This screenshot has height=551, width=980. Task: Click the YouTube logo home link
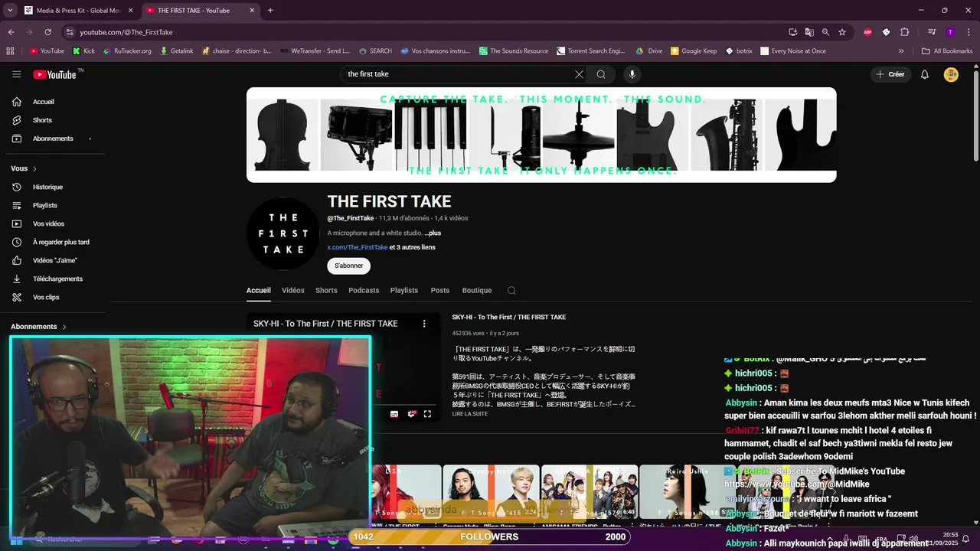point(54,74)
